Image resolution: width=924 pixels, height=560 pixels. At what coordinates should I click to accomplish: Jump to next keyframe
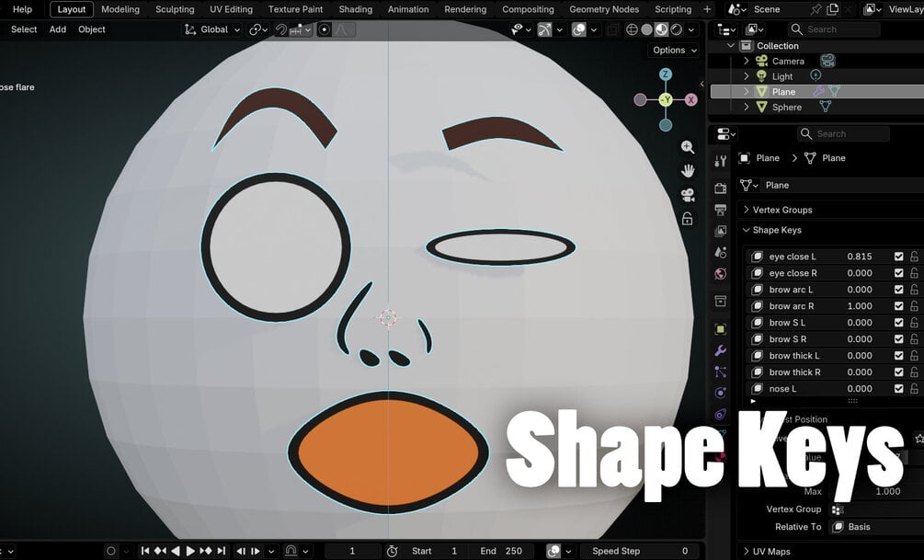click(206, 551)
